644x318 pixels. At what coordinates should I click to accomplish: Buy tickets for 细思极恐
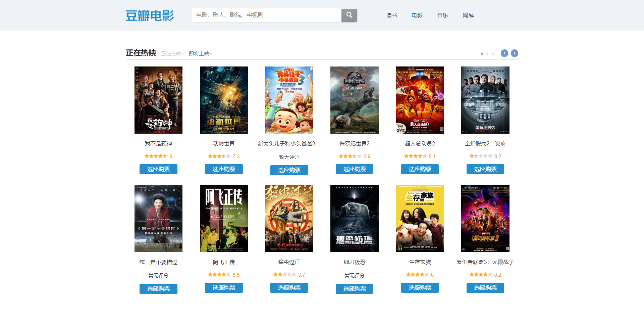click(x=355, y=289)
